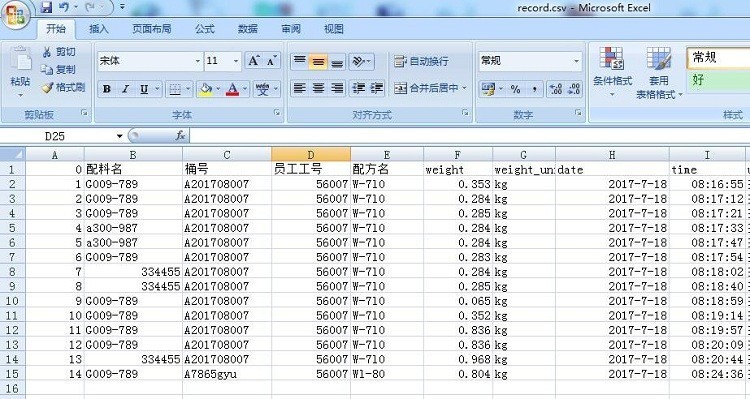Click the fx insert function button
The image size is (750, 399).
pos(180,136)
